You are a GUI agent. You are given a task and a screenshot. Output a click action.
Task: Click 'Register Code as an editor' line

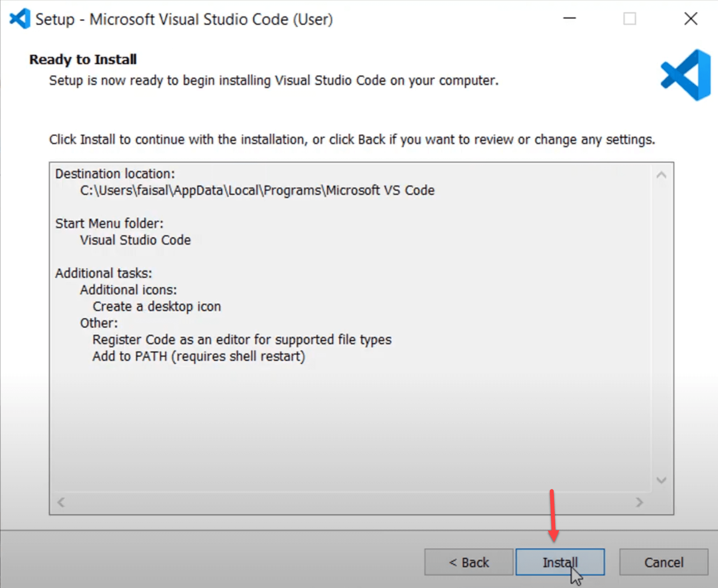click(241, 340)
